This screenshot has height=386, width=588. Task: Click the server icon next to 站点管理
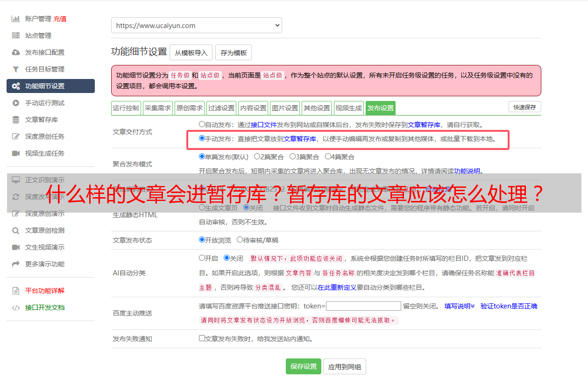pyautogui.click(x=16, y=36)
